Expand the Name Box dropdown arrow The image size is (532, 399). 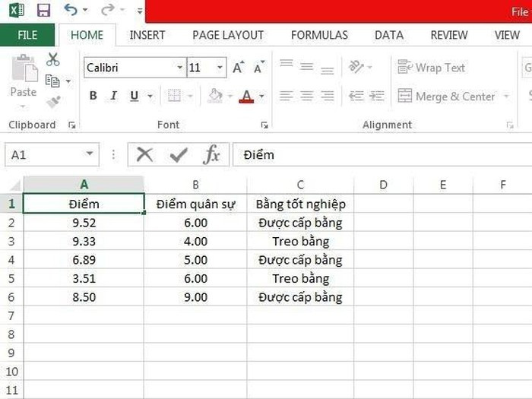90,155
